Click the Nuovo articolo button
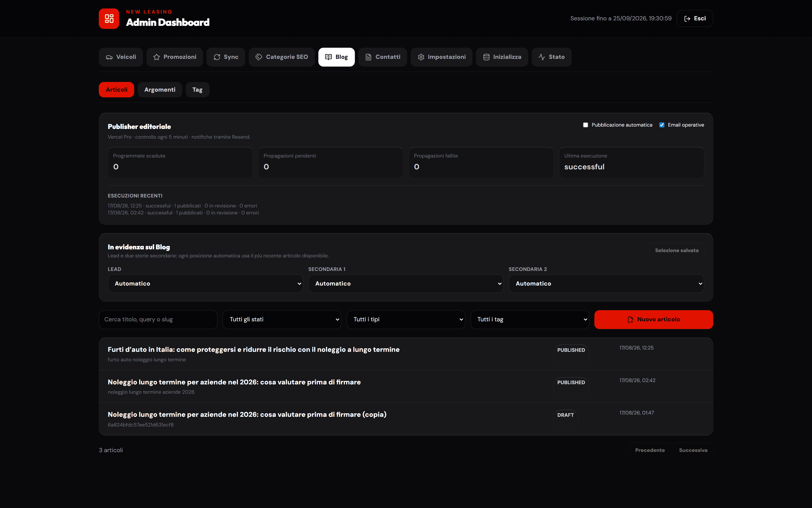Viewport: 812px width, 508px height. (653, 320)
